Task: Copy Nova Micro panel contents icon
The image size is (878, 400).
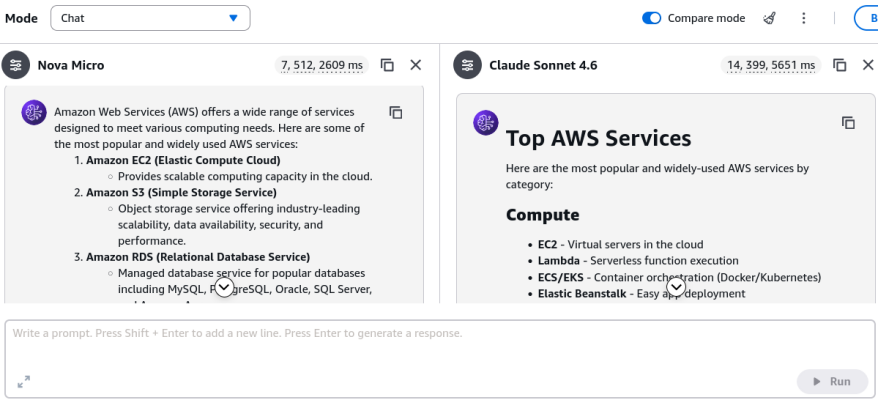Action: (387, 65)
